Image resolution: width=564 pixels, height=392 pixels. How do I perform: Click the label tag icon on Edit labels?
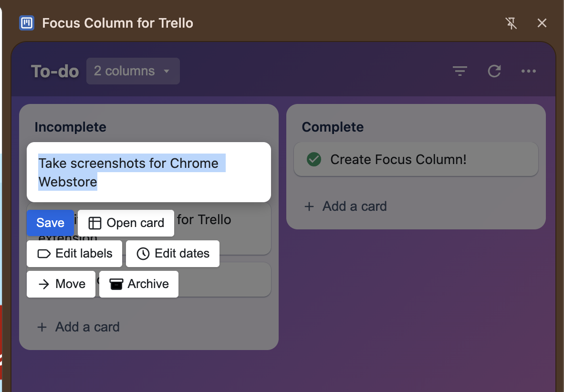[x=44, y=253]
